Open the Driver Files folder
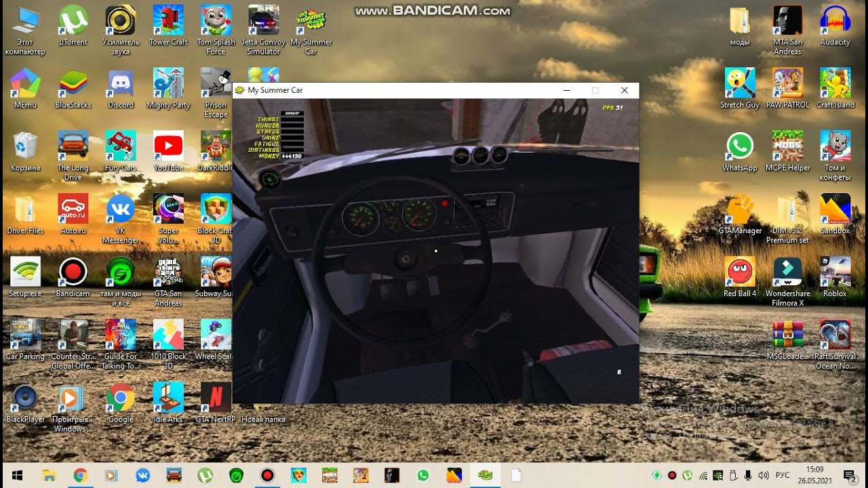 (26, 215)
